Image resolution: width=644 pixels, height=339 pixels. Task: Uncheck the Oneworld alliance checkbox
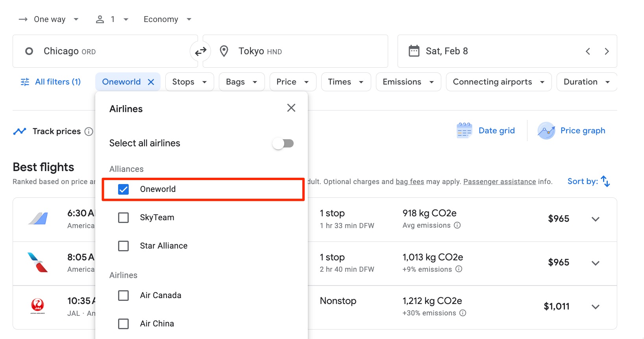[x=124, y=189]
